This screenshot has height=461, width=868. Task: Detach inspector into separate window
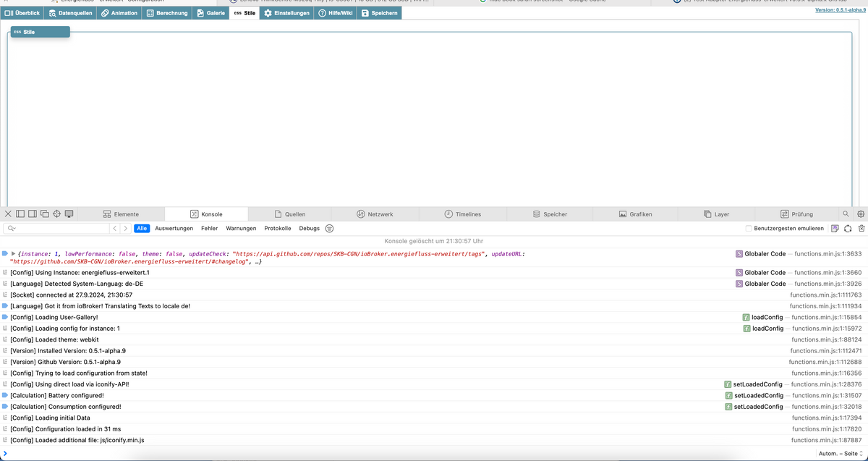(x=44, y=214)
